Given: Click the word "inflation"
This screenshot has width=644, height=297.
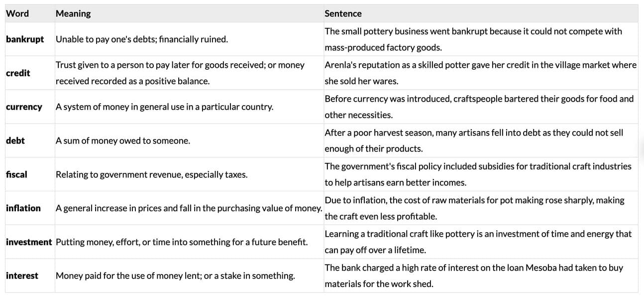Looking at the screenshot, I should [x=23, y=208].
